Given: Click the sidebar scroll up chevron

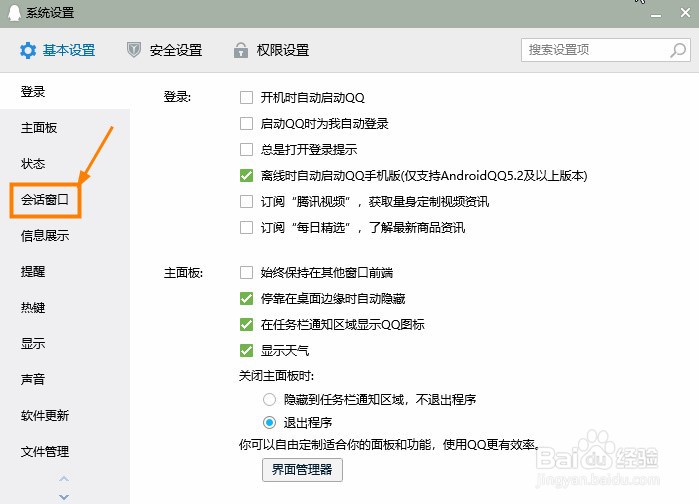Looking at the screenshot, I should 64,479.
